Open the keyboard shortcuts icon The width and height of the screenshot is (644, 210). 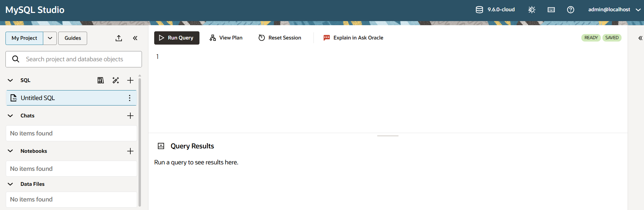coord(551,10)
